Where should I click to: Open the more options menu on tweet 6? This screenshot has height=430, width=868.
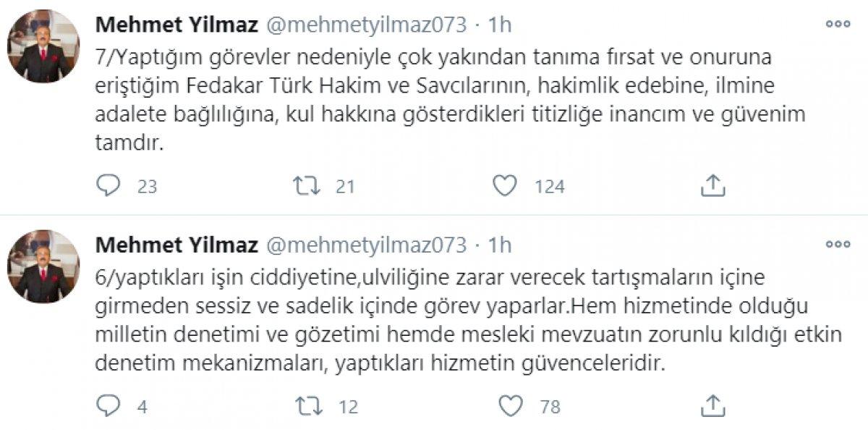(839, 243)
